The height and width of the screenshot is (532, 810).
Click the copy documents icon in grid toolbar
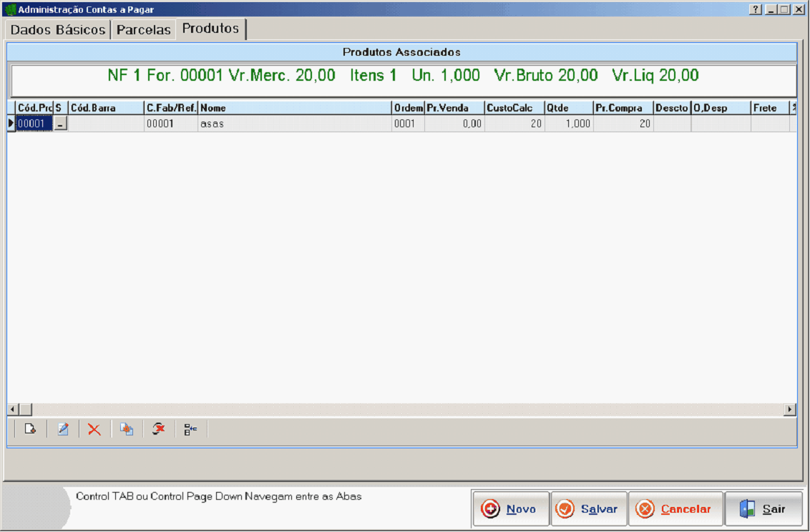click(127, 430)
